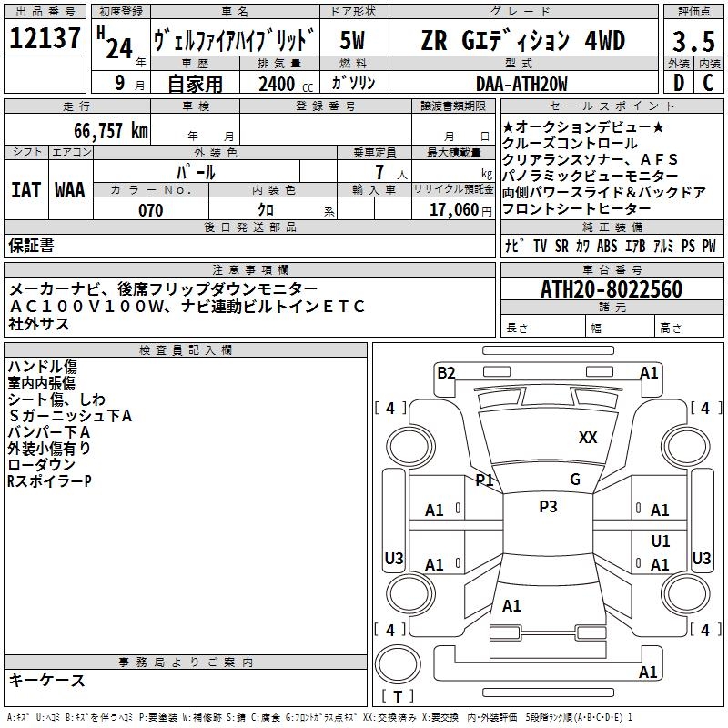Click B2 damage mark on car diagram
This screenshot has width=728, height=728.
pyautogui.click(x=446, y=372)
